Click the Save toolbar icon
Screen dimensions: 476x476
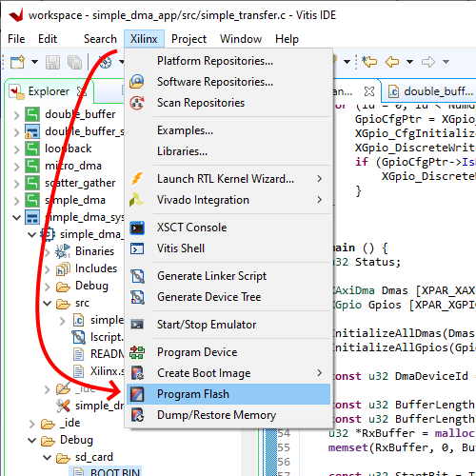pyautogui.click(x=52, y=62)
